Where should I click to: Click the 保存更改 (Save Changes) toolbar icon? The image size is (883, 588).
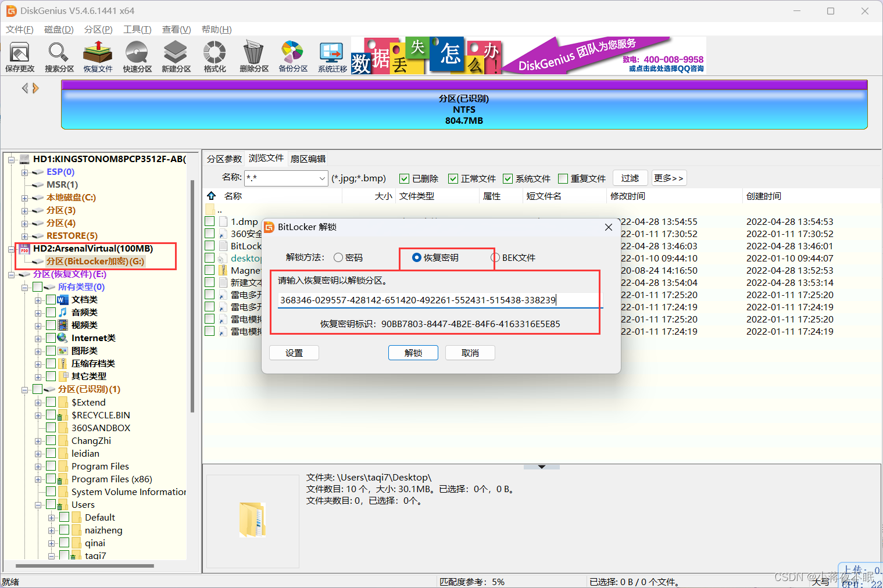coord(19,56)
